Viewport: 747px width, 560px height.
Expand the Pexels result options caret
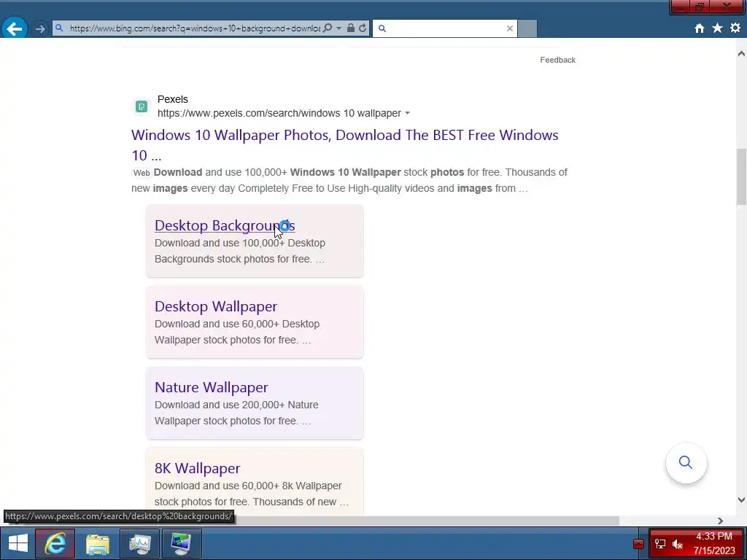(407, 113)
